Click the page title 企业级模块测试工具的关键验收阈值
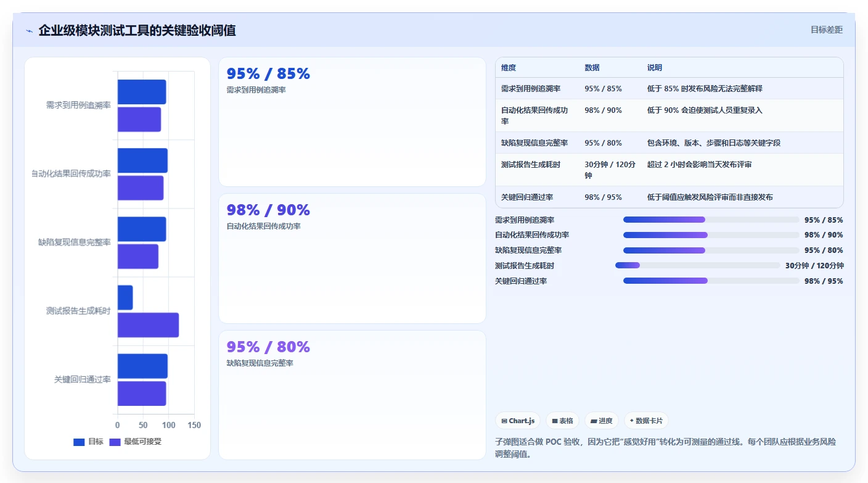868x483 pixels. [137, 30]
